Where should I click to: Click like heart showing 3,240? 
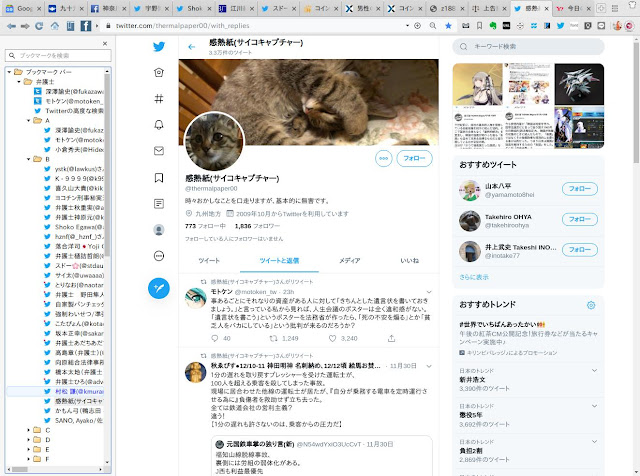pyautogui.click(x=332, y=338)
